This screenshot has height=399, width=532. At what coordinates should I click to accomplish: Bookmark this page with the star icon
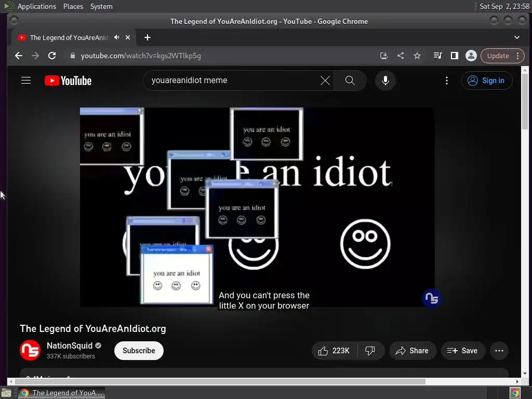pyautogui.click(x=417, y=56)
